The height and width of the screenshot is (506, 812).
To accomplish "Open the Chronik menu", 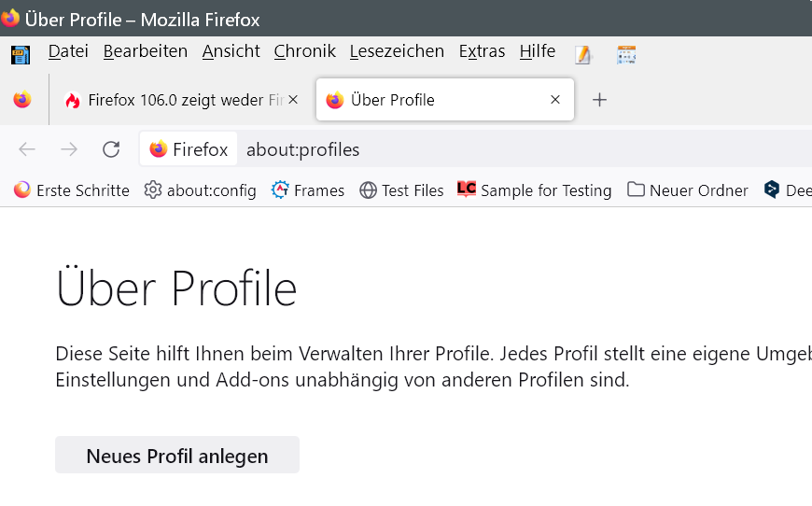I will (304, 51).
